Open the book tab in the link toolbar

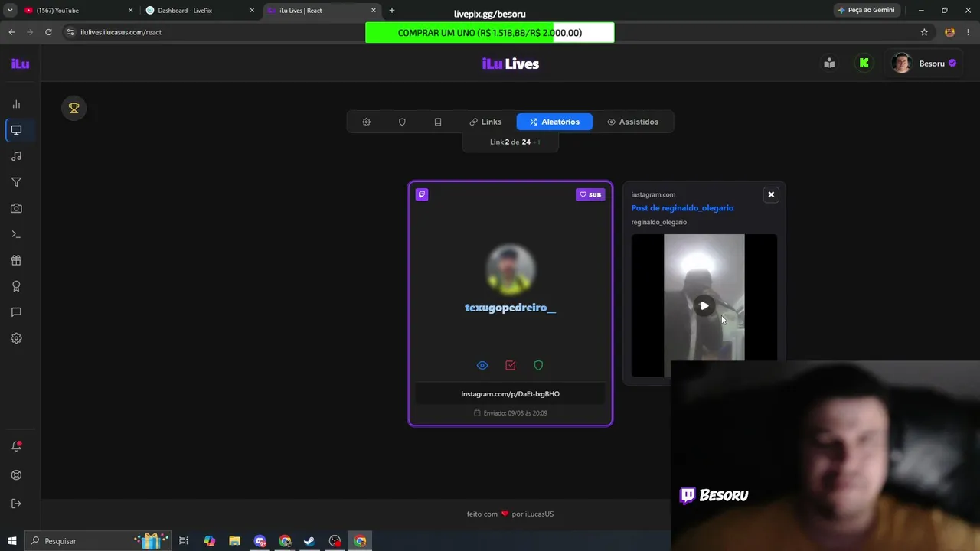(x=438, y=122)
